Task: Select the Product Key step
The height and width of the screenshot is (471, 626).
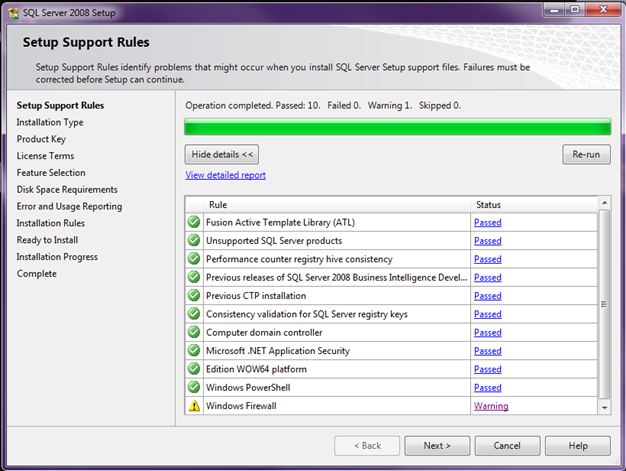Action: 41,139
